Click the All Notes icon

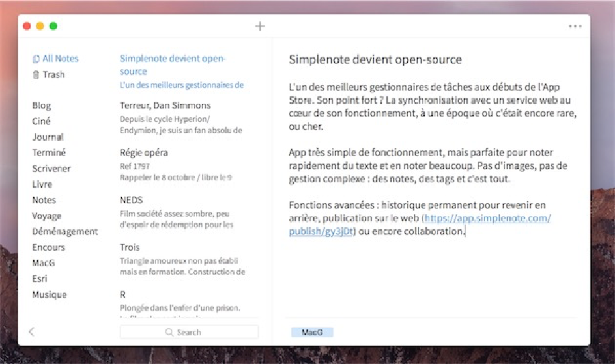[36, 59]
